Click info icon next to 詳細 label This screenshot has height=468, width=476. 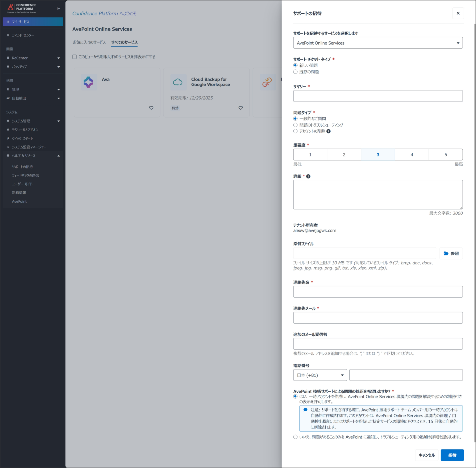(x=308, y=176)
